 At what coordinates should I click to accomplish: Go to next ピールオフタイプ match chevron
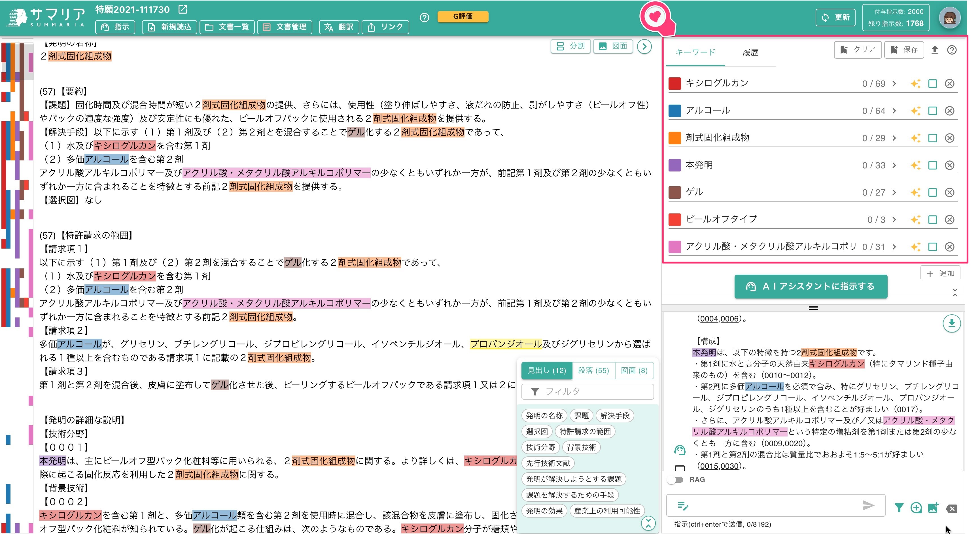click(x=894, y=220)
